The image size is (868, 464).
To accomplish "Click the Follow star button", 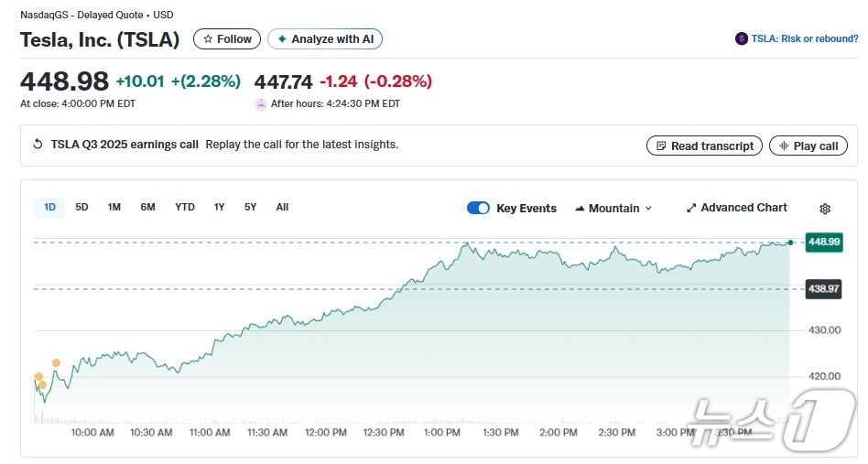I will pos(226,39).
